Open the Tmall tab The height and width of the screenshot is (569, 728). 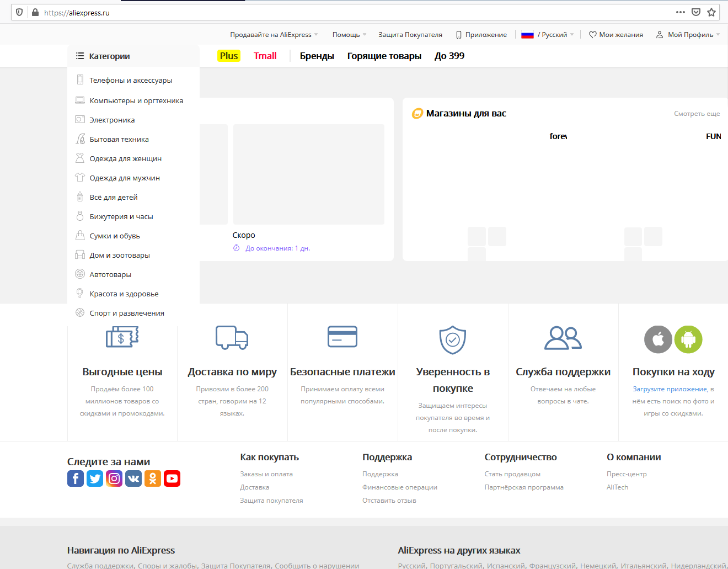[x=265, y=56]
